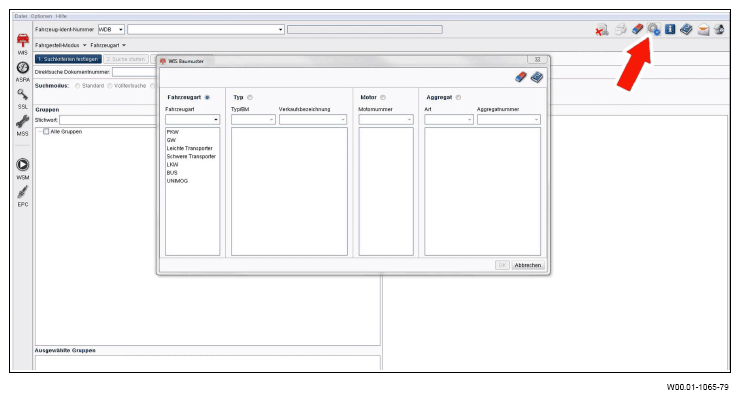Select the Aggregat radio button
740x399 pixels.
458,97
